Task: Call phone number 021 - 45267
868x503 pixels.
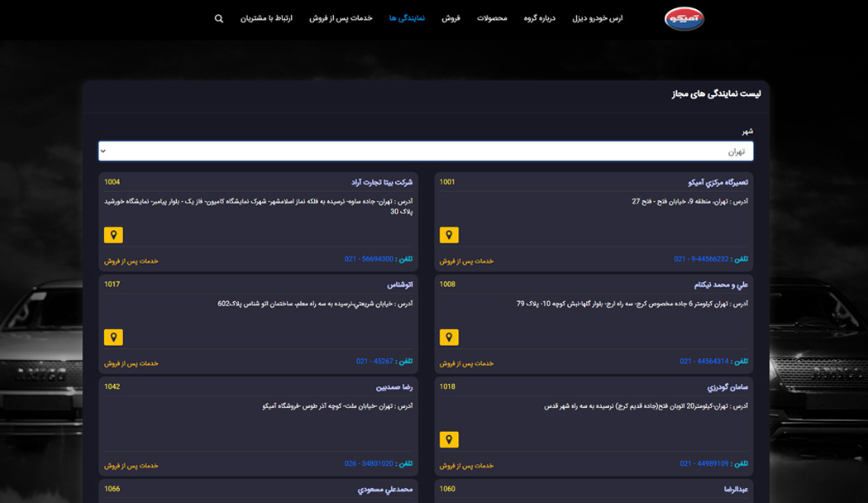Action: (374, 362)
